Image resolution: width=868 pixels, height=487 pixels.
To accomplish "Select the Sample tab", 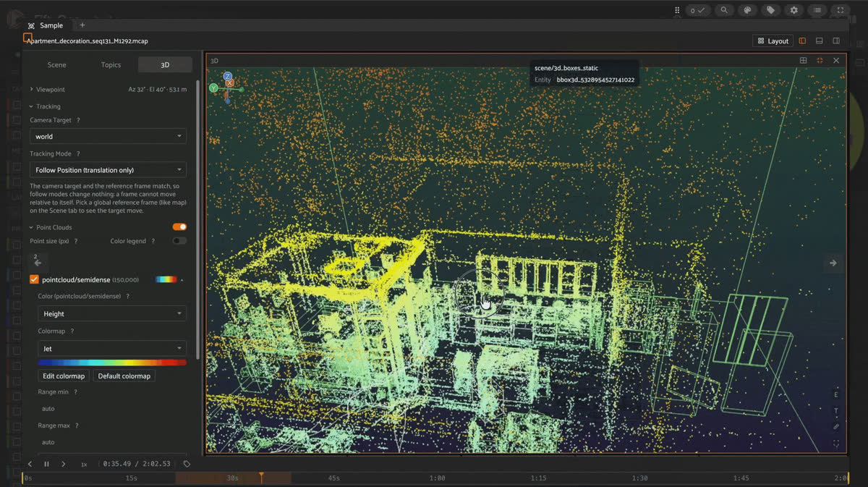I will click(x=46, y=25).
